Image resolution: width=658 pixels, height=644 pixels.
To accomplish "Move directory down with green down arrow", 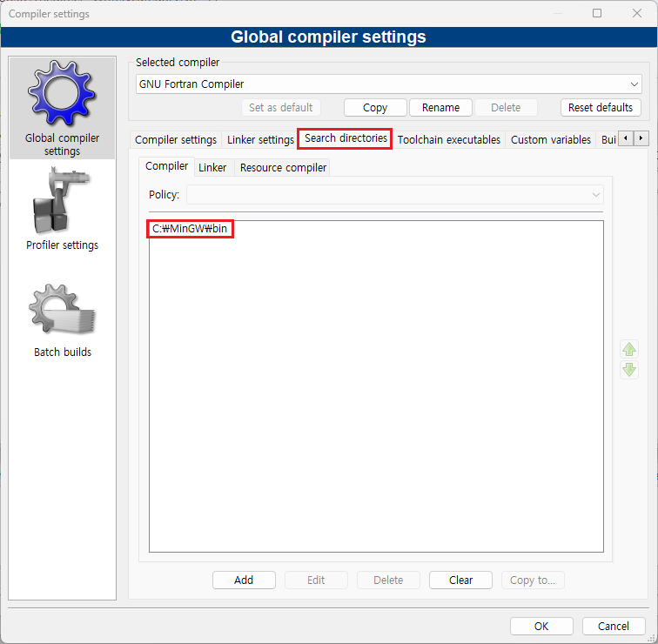I will [x=628, y=370].
